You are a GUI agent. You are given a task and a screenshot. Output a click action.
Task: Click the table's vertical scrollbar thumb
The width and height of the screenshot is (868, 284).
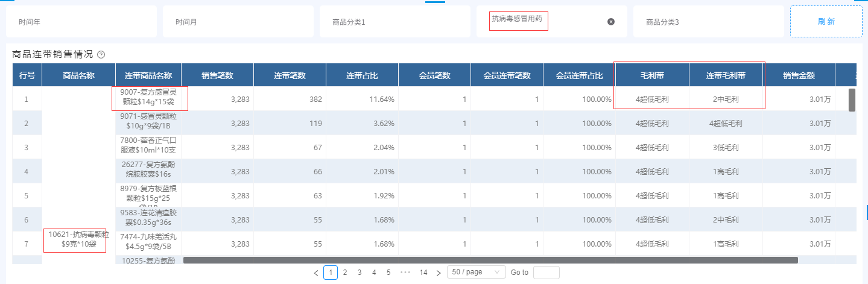[852, 100]
